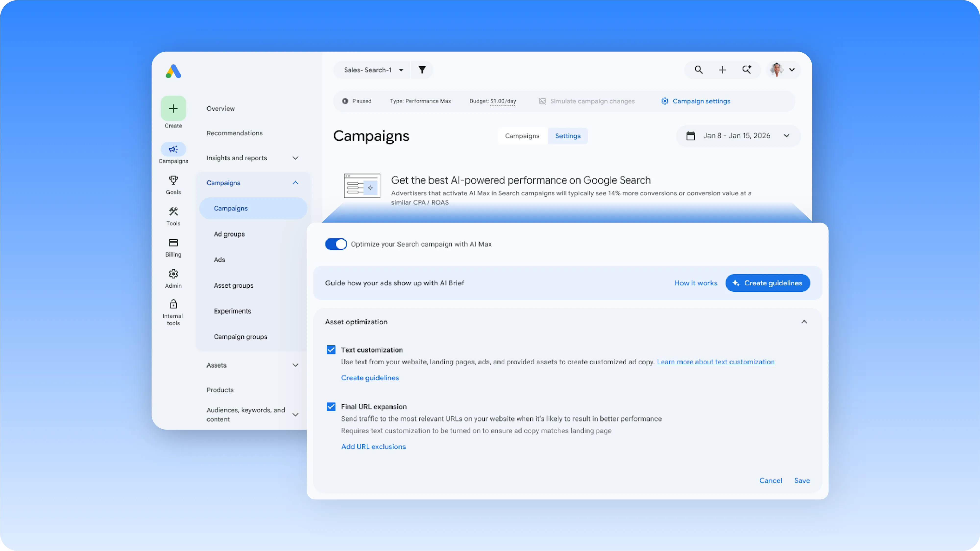Click Campaign settings link text

tap(702, 101)
